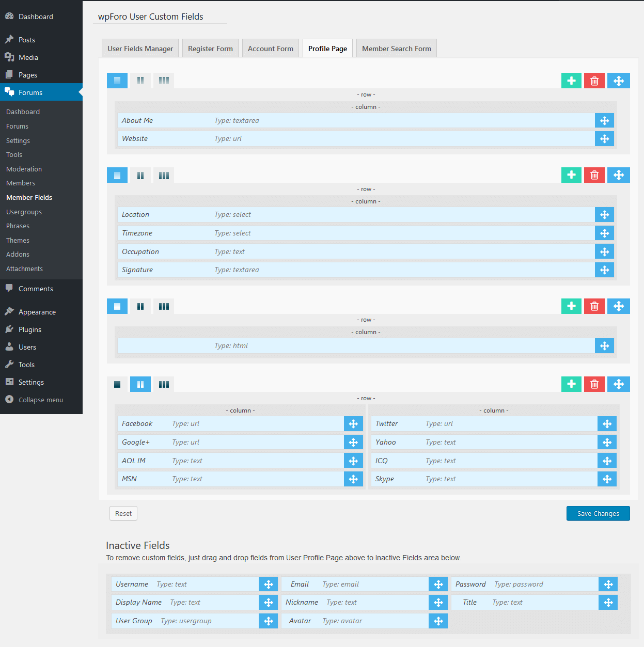Open the Member Search Form tab

coord(396,49)
